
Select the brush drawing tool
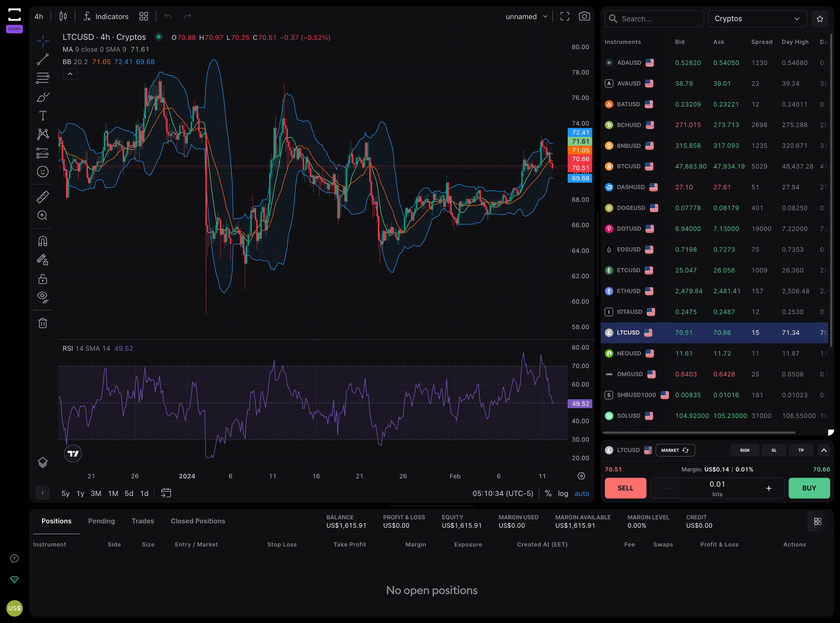coord(42,97)
